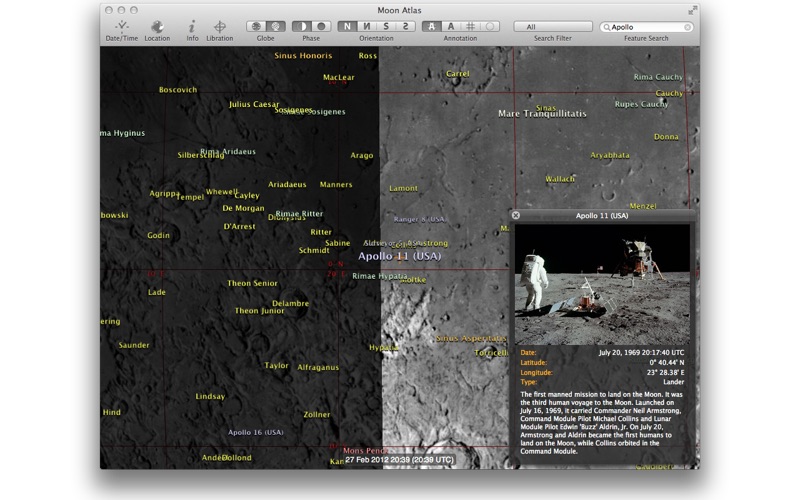Click the Ariadaeus crater label
This screenshot has height=500, width=800.
287,185
